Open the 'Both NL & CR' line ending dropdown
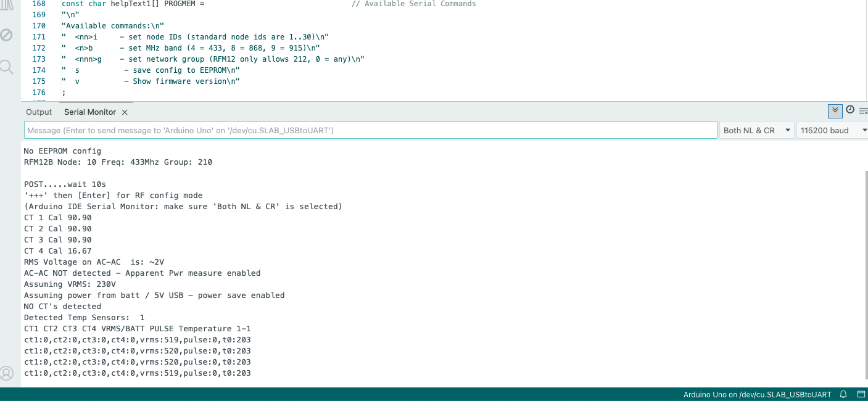This screenshot has width=868, height=401. [756, 130]
